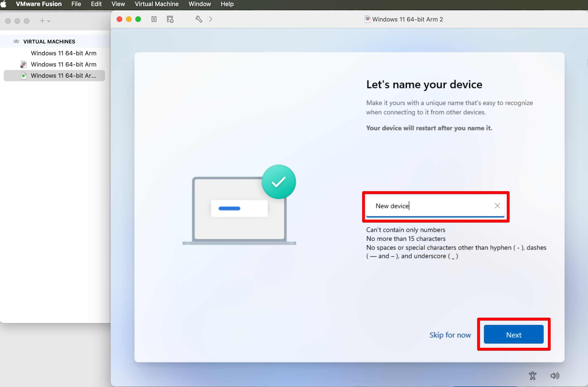Click the volume speaker icon
The image size is (588, 387).
pyautogui.click(x=555, y=376)
